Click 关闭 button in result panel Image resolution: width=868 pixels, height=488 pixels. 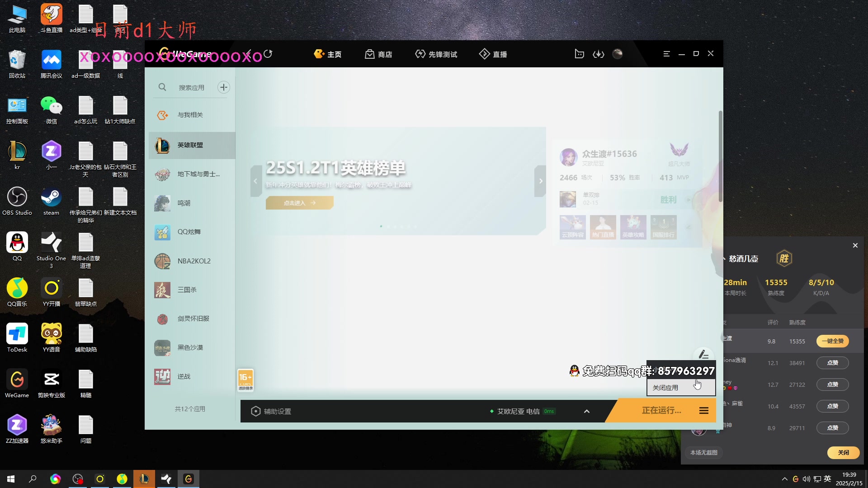844,452
